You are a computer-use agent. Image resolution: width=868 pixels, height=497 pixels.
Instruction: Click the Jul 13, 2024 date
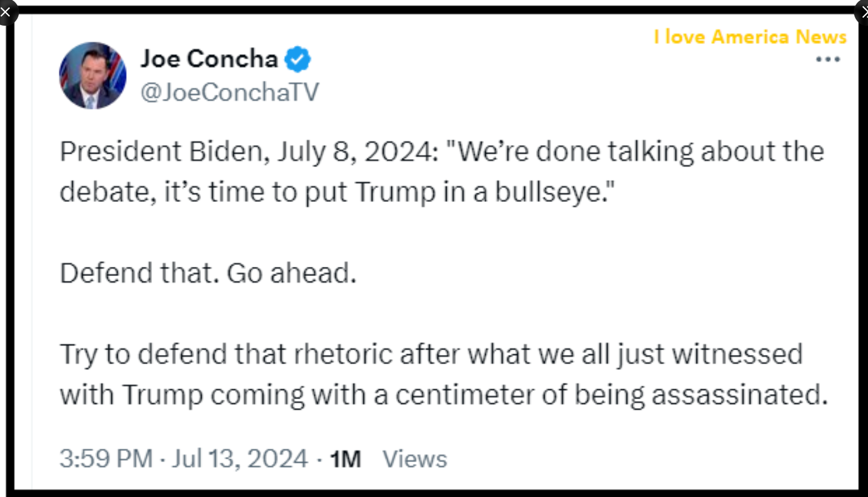[240, 458]
